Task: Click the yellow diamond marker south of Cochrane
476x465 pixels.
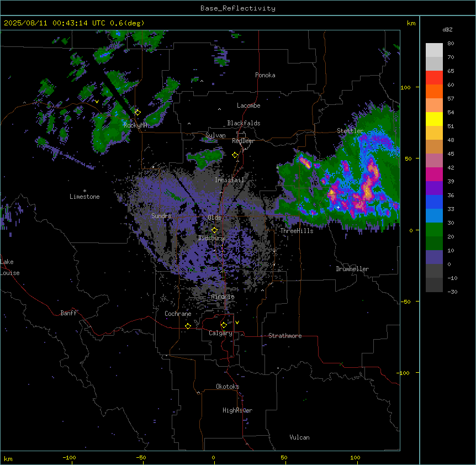Action: pos(188,326)
